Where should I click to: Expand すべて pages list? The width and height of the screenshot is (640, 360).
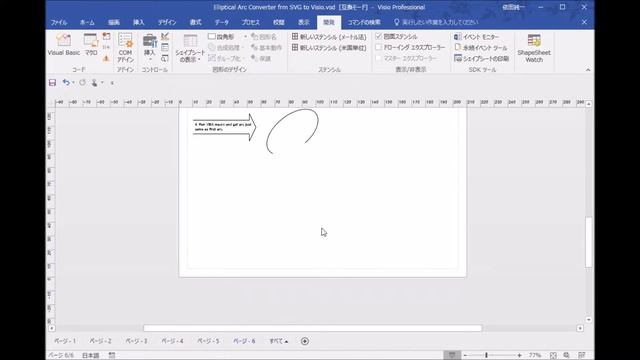point(278,341)
